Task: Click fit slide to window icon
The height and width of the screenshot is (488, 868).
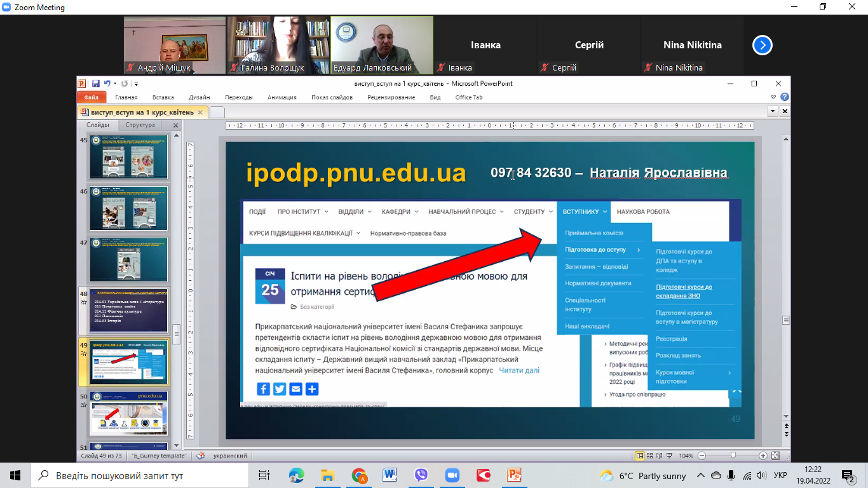Action: coord(775,456)
